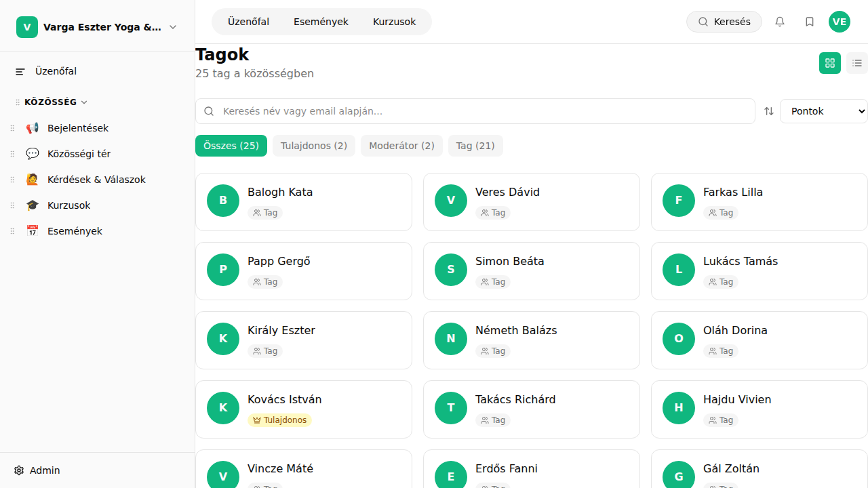This screenshot has width=868, height=488.
Task: Open the bookmarks icon
Action: [x=809, y=21]
